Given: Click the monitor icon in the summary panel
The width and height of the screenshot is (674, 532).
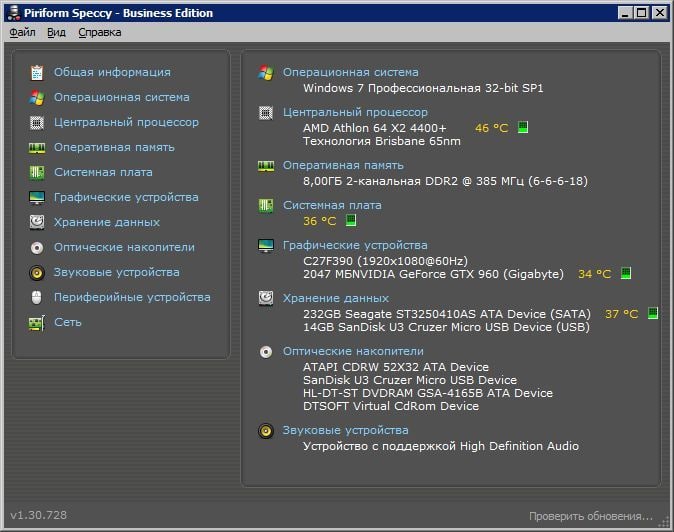Looking at the screenshot, I should pyautogui.click(x=266, y=246).
